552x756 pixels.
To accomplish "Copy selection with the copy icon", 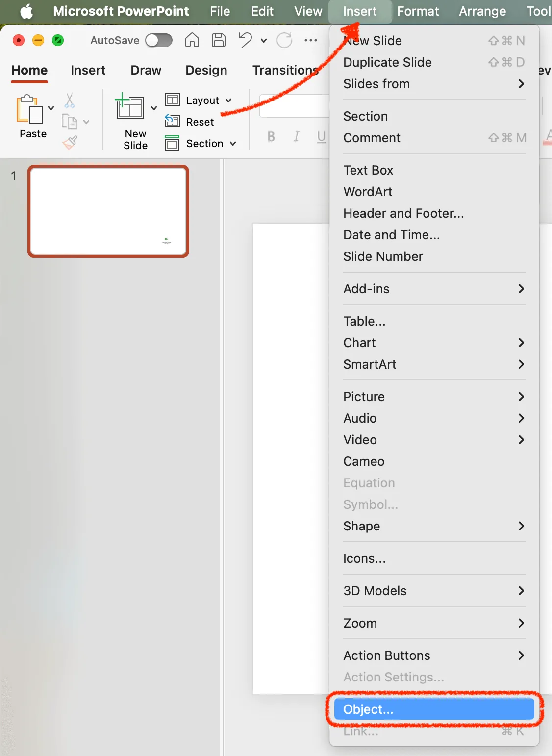I will pos(70,121).
